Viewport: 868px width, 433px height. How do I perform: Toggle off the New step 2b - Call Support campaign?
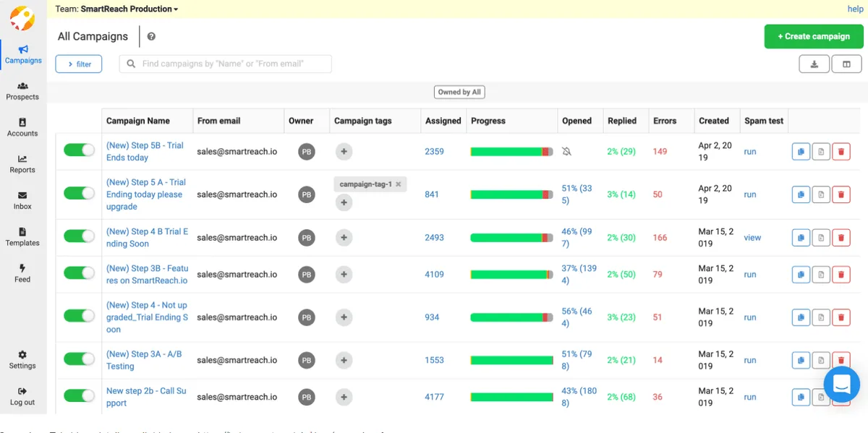[78, 396]
